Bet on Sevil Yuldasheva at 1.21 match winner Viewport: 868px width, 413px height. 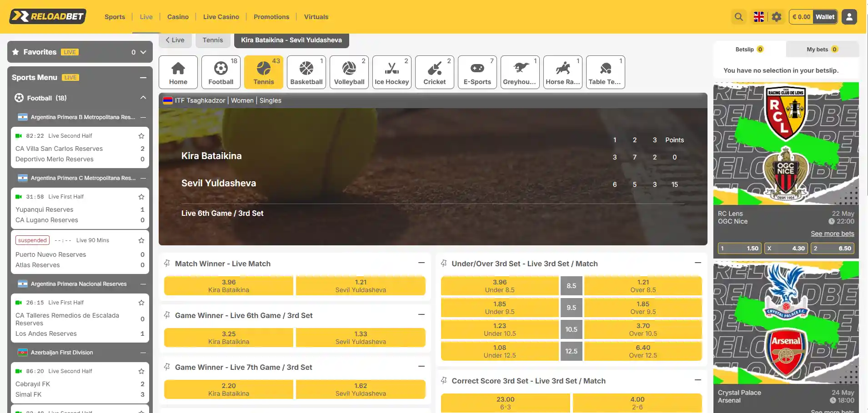(361, 286)
